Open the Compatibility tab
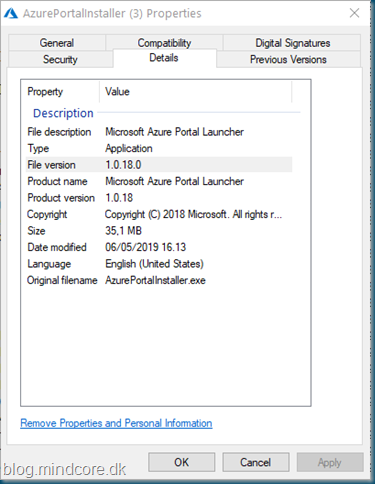Screen dimensions: 375x484 pos(164,43)
